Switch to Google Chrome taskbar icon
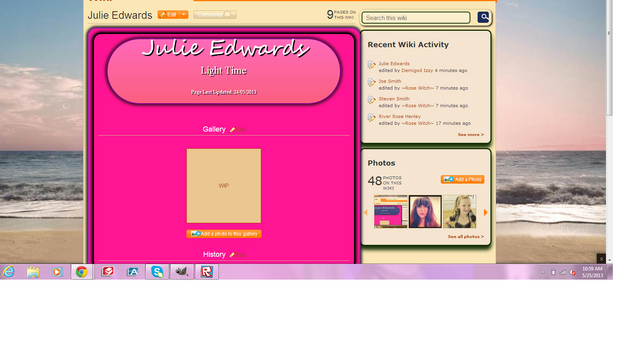 (x=82, y=272)
